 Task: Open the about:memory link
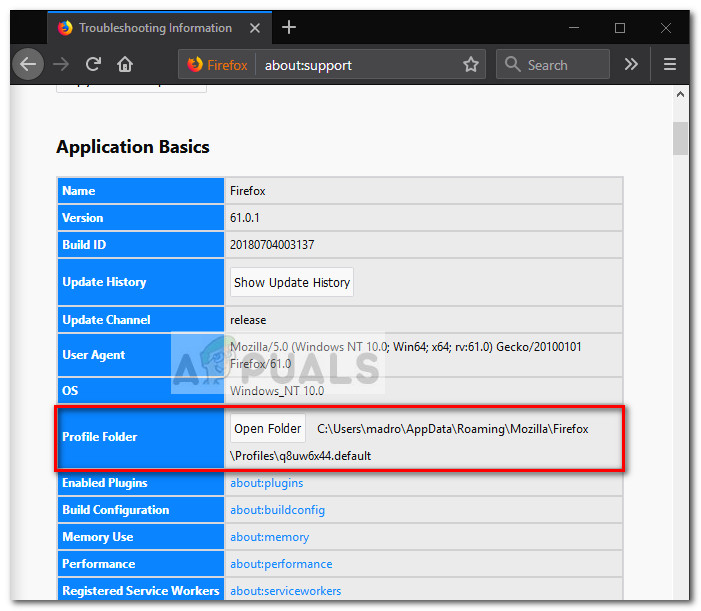270,537
